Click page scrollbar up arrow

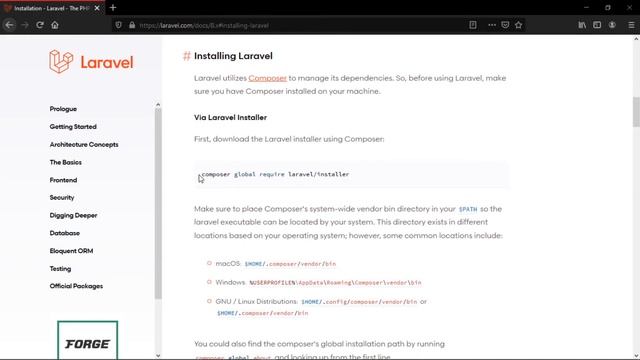(636, 39)
